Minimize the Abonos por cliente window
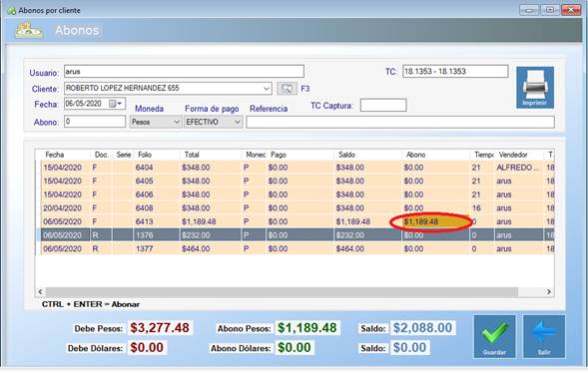This screenshot has width=588, height=371. point(529,10)
